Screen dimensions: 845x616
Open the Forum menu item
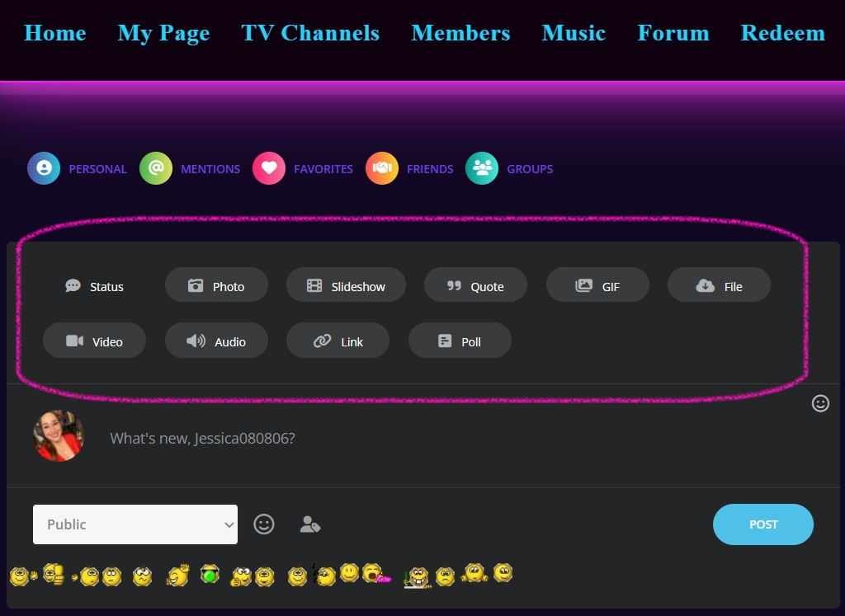click(x=673, y=33)
